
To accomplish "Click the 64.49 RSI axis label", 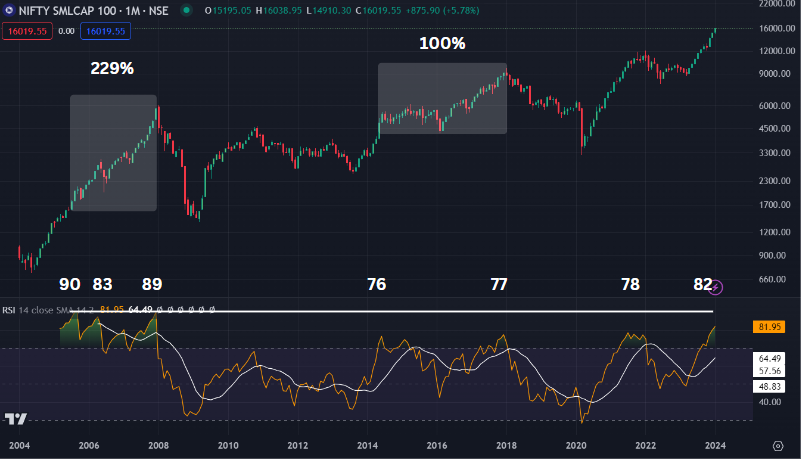I will (x=769, y=359).
